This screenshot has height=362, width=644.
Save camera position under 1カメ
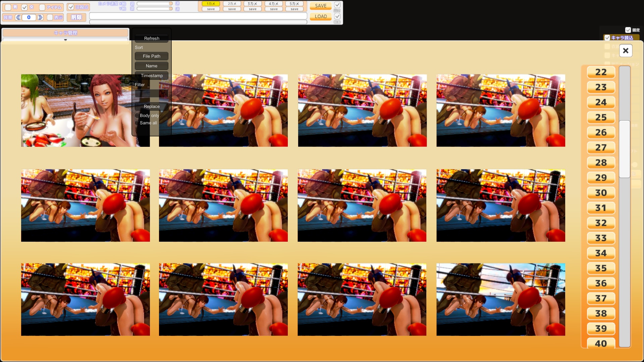coord(211,9)
